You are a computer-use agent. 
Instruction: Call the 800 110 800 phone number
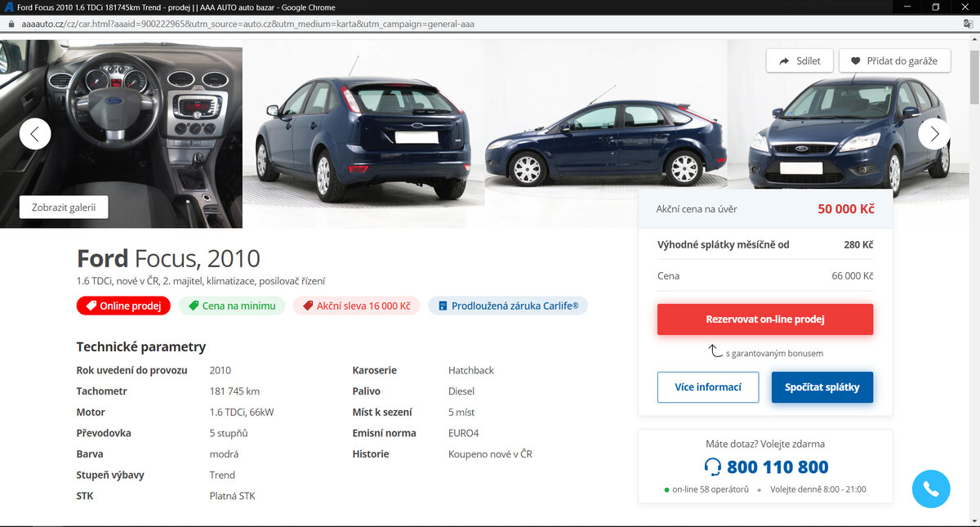777,467
